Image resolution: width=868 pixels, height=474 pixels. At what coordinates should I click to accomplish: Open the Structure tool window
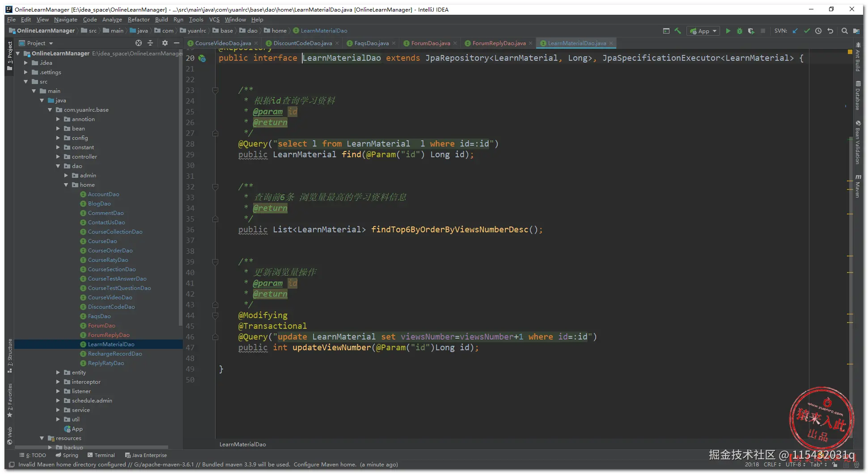(x=10, y=356)
